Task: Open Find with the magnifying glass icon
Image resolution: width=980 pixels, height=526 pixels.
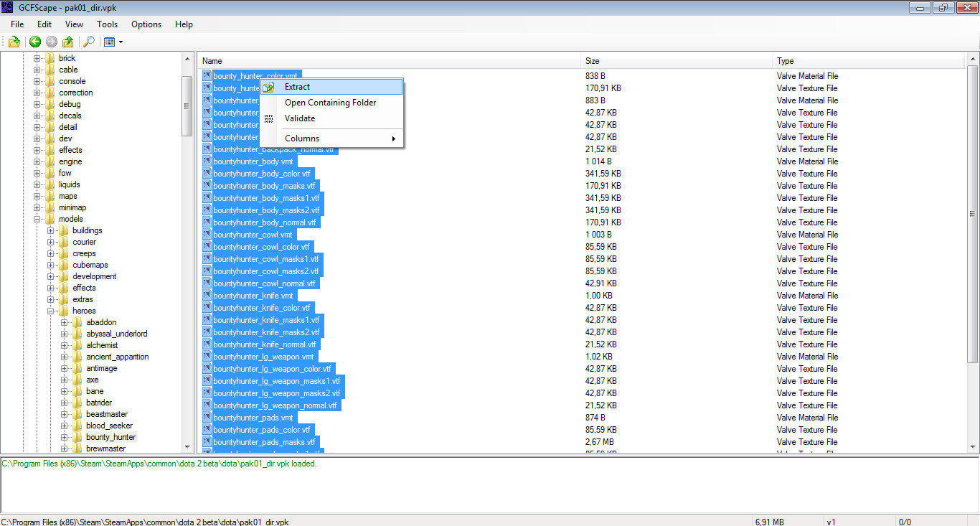Action: 89,42
